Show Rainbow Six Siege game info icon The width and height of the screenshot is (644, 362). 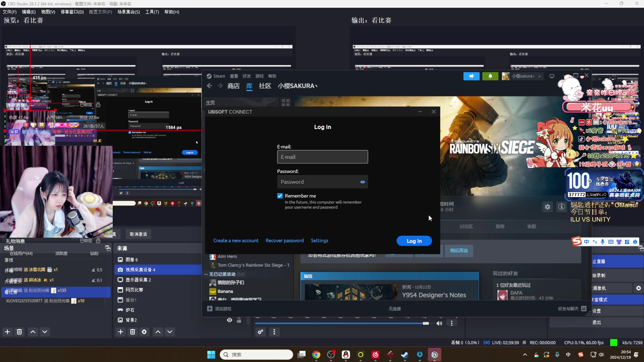click(x=561, y=207)
